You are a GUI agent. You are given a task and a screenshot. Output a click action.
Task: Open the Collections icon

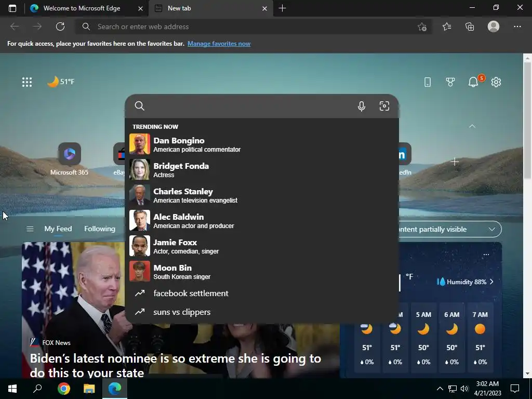[x=470, y=26]
